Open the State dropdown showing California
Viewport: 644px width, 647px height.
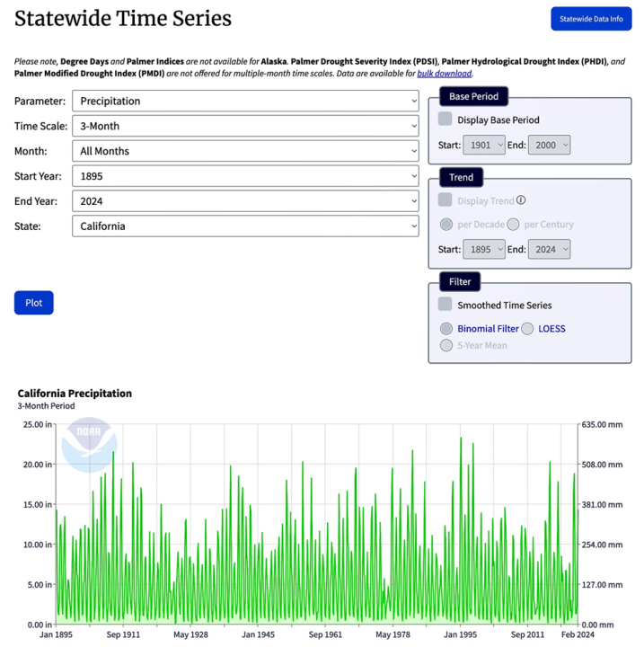pyautogui.click(x=245, y=226)
